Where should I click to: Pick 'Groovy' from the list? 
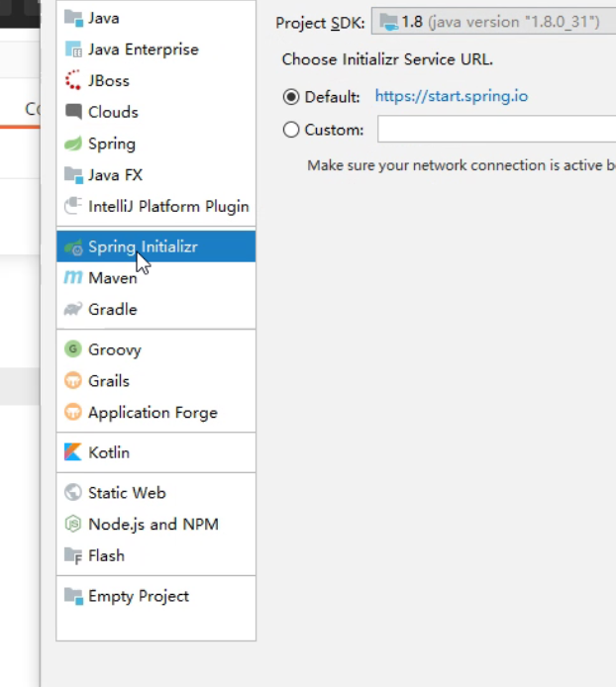pyautogui.click(x=115, y=349)
